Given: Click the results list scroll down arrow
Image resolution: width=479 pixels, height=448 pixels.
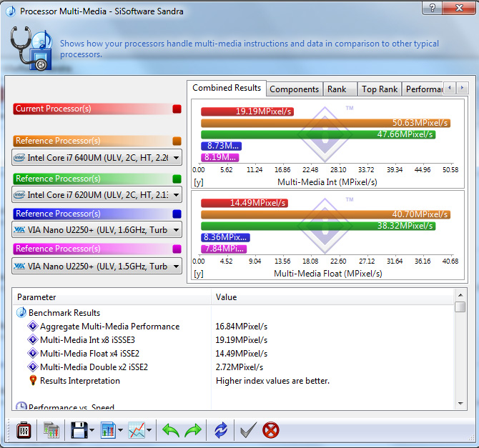Looking at the screenshot, I should 460,404.
